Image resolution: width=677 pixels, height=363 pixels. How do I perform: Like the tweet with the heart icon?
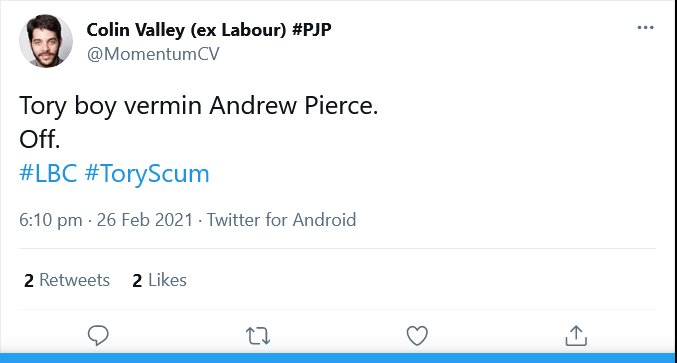pos(417,335)
